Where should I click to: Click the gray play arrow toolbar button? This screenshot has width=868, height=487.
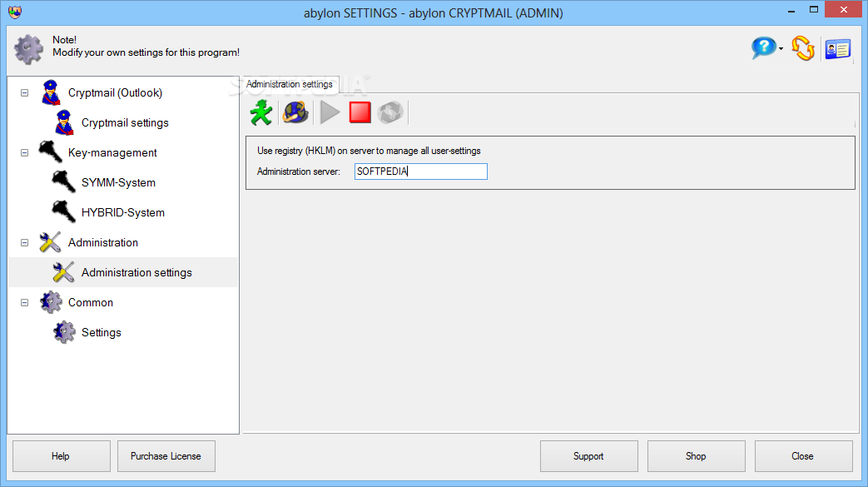pyautogui.click(x=330, y=112)
